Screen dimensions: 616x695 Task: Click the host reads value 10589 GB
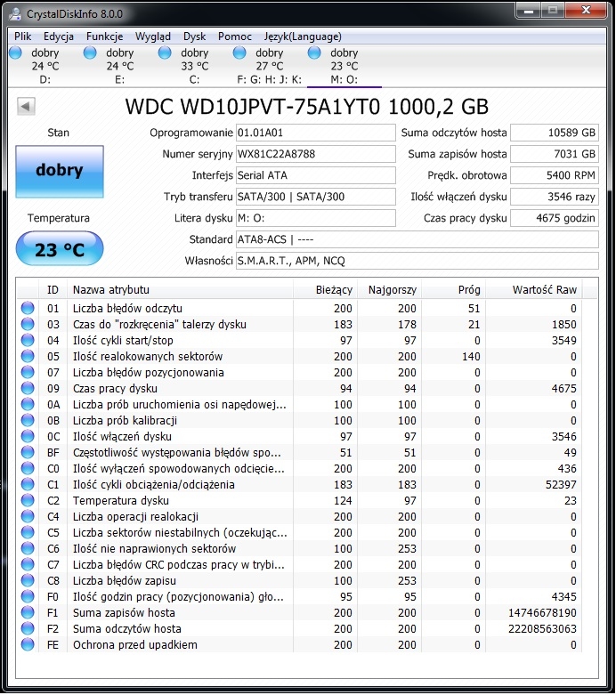(555, 133)
